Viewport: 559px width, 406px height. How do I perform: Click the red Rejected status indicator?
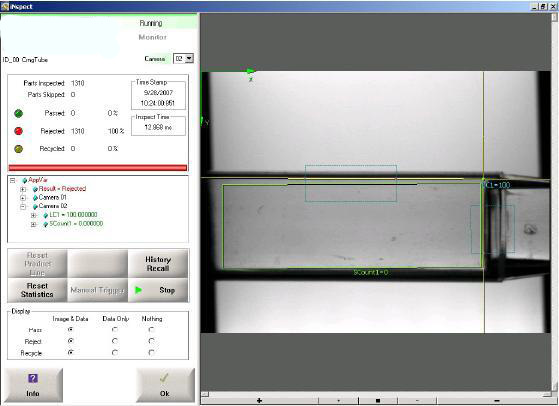(19, 131)
